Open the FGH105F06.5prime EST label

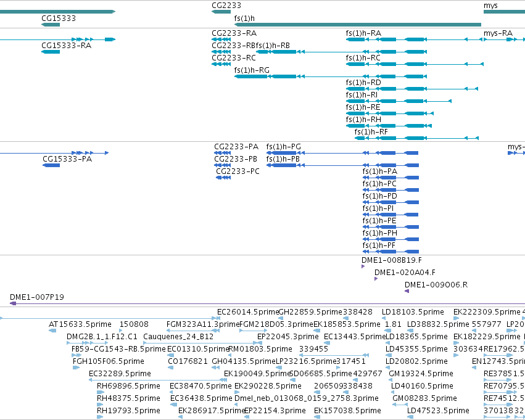click(x=109, y=362)
